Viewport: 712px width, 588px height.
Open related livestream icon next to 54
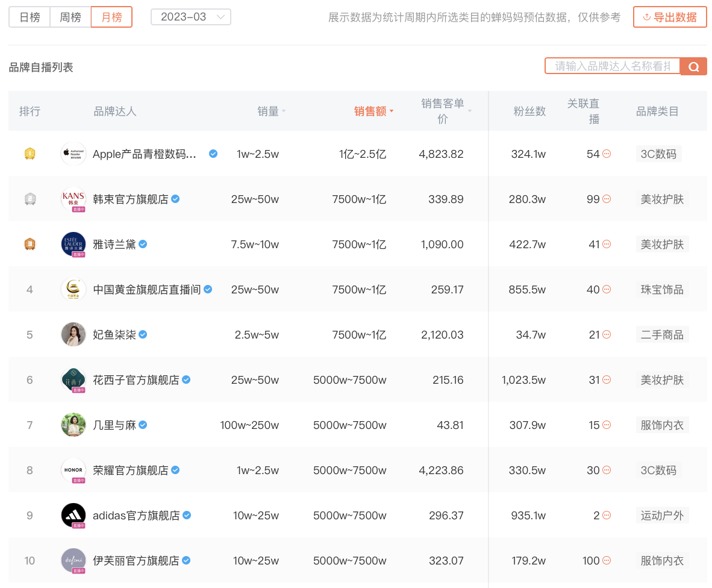606,154
